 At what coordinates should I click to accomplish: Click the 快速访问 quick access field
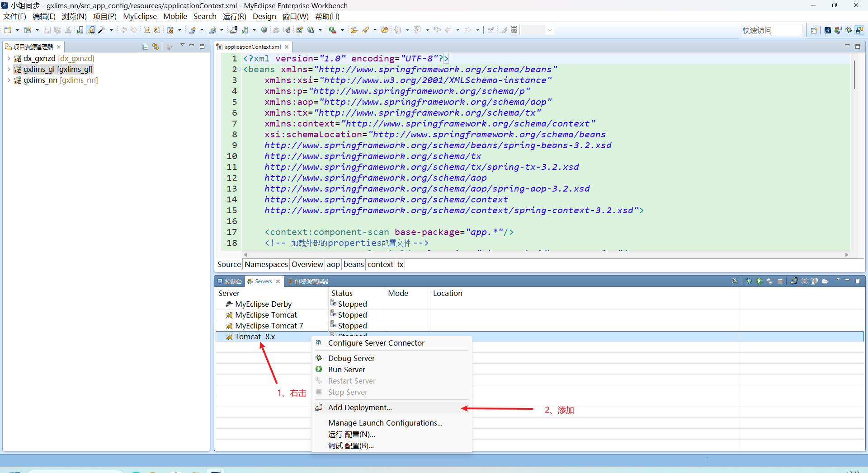pyautogui.click(x=771, y=30)
